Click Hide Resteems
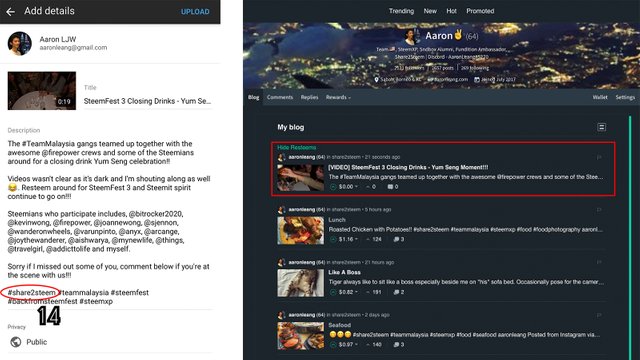640x360 pixels. tap(297, 147)
